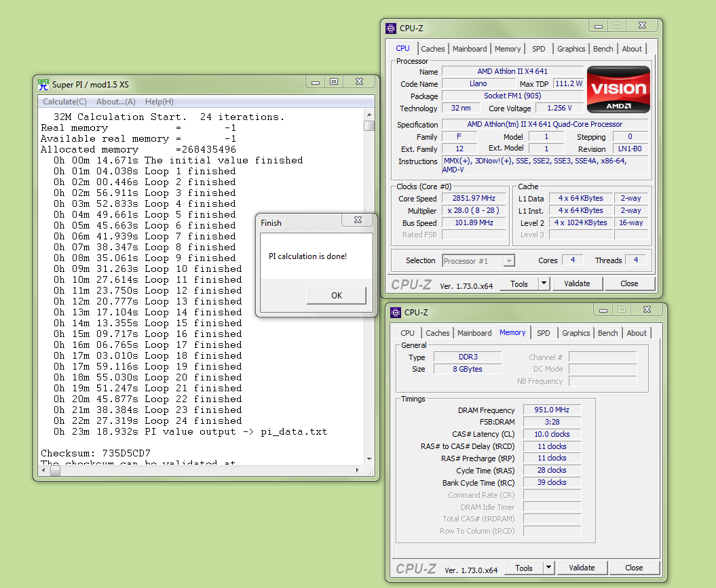716x588 pixels.
Task: Click Close button in bottom CPU-Z window
Action: point(634,568)
